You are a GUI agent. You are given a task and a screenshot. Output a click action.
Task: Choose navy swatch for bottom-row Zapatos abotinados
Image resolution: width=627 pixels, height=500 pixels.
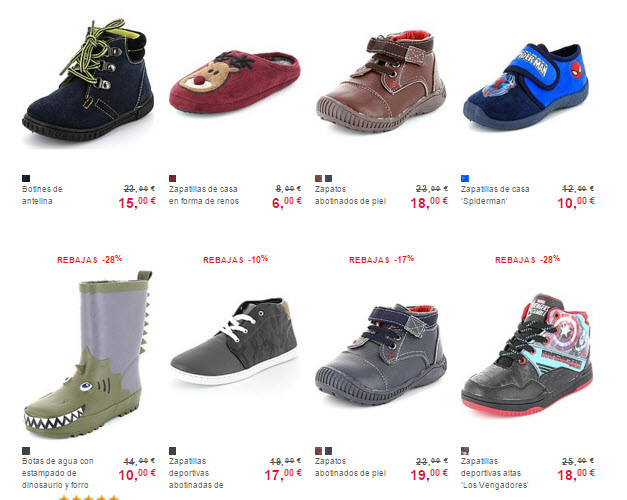[328, 451]
